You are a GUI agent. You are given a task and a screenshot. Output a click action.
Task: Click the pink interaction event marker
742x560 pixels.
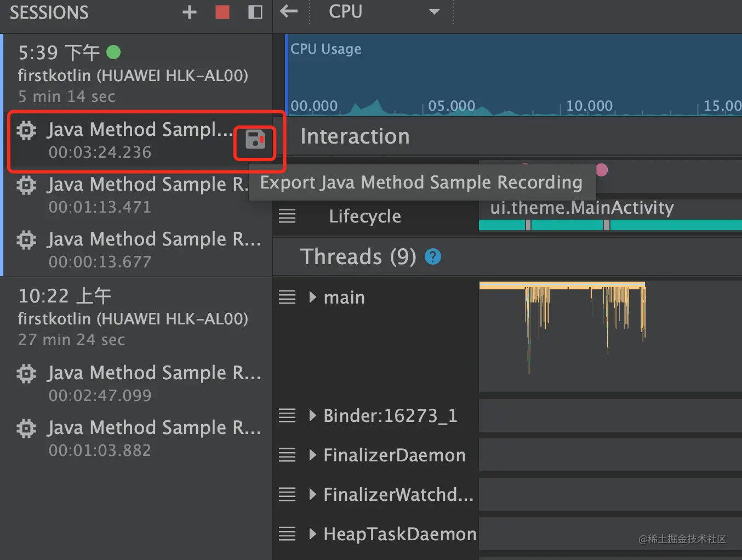(602, 170)
